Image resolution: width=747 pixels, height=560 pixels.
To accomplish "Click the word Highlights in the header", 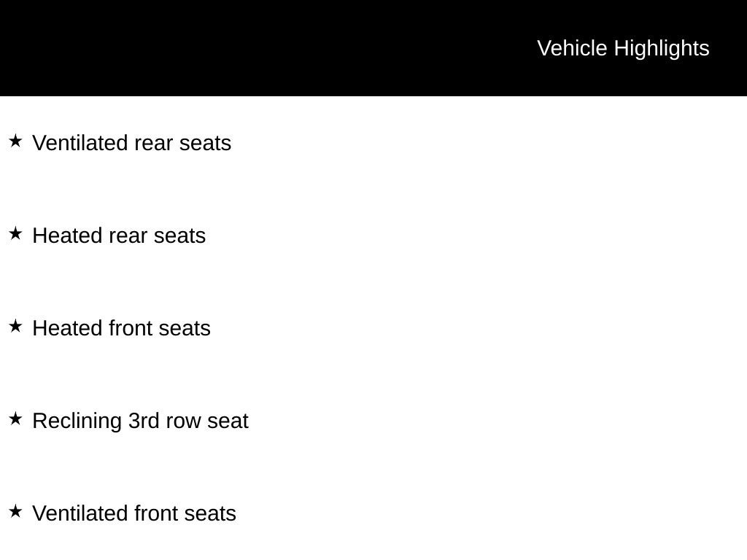I will [x=662, y=49].
